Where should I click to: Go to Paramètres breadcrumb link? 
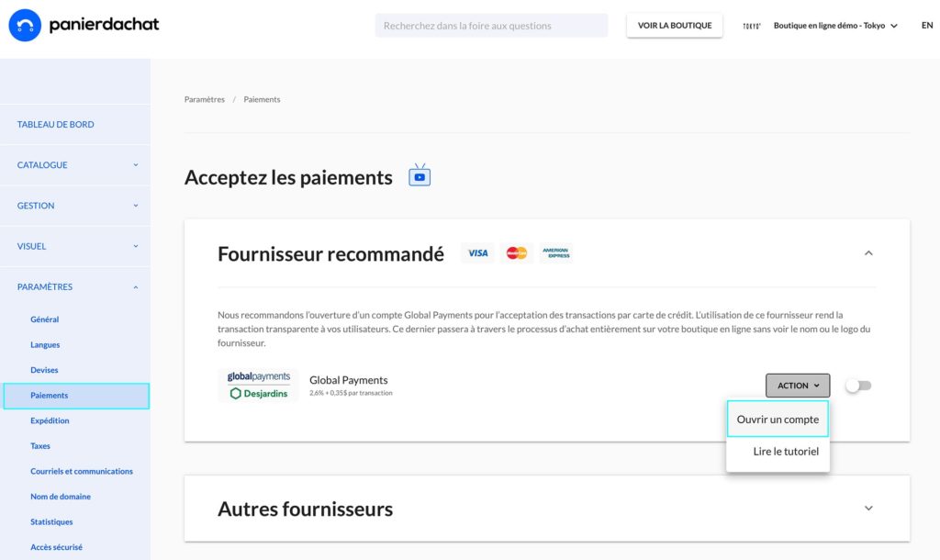pyautogui.click(x=205, y=99)
